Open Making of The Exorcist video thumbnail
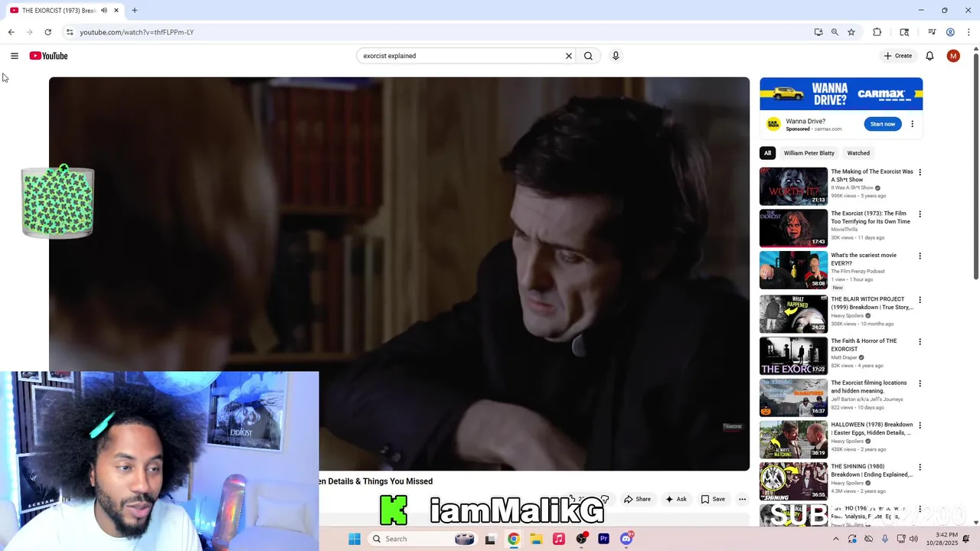The height and width of the screenshot is (551, 980). pos(793,186)
